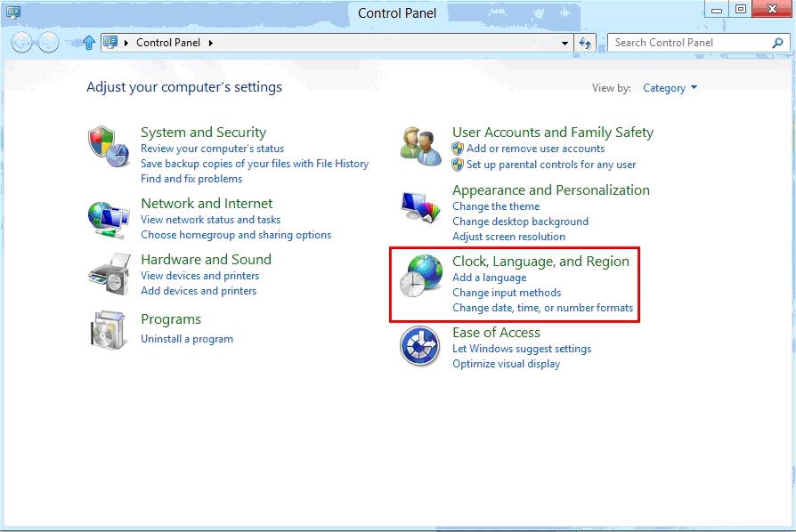The height and width of the screenshot is (532, 796).
Task: Click Save backup copies with File History
Action: 255,164
